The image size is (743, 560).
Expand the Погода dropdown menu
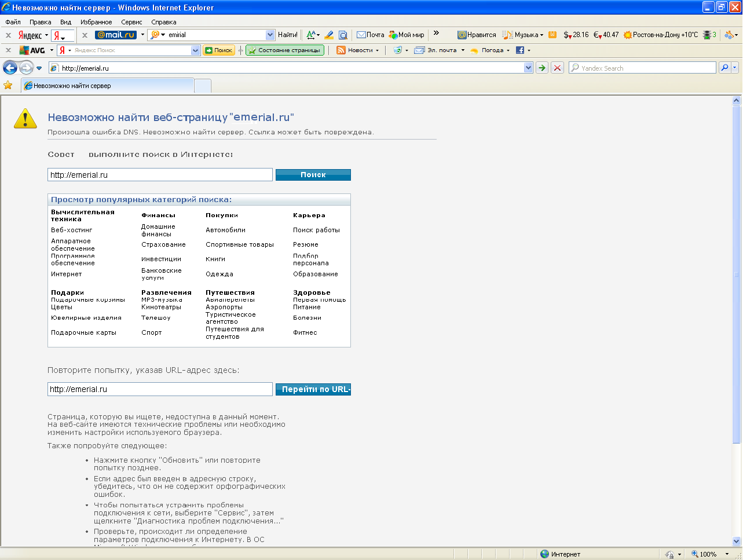pyautogui.click(x=508, y=50)
